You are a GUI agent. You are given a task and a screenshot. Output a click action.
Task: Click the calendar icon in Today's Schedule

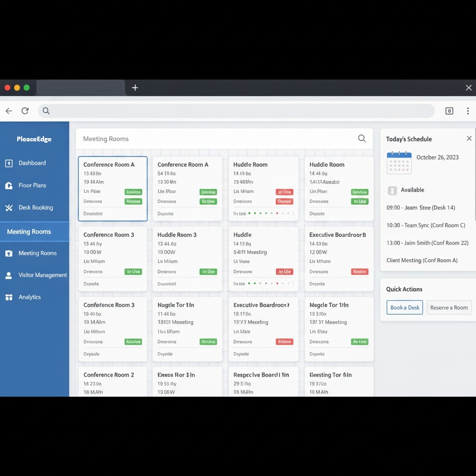click(399, 163)
